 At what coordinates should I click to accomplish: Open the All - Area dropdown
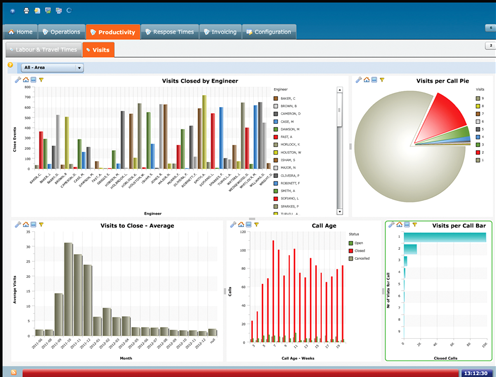point(52,68)
